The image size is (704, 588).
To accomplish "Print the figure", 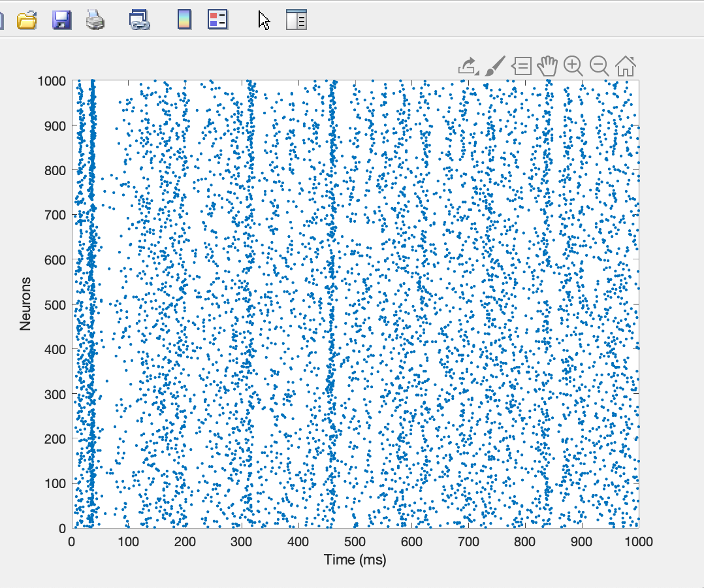I will [95, 20].
